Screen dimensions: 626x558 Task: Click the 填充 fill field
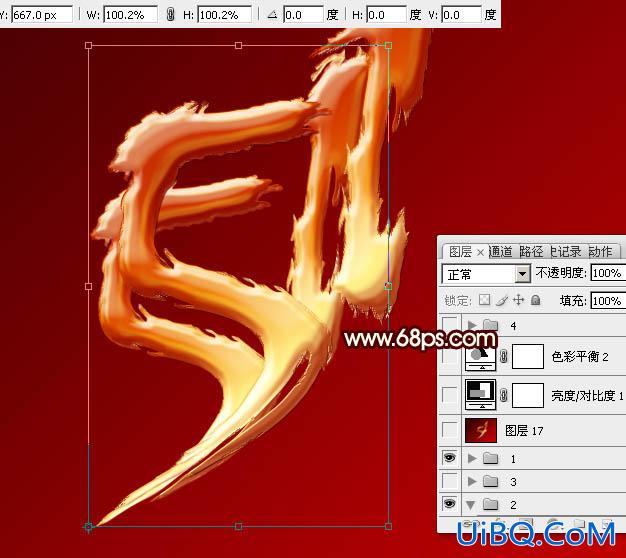pyautogui.click(x=608, y=301)
